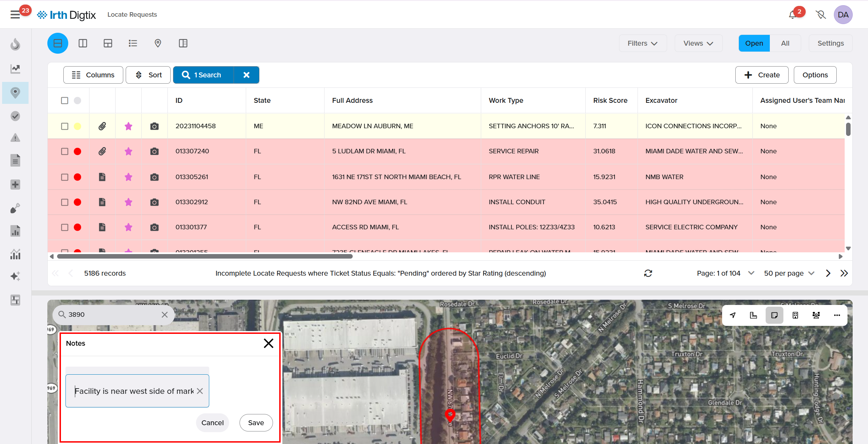The height and width of the screenshot is (444, 868).
Task: Click the star rating on ticket 013305261
Action: pyautogui.click(x=128, y=177)
